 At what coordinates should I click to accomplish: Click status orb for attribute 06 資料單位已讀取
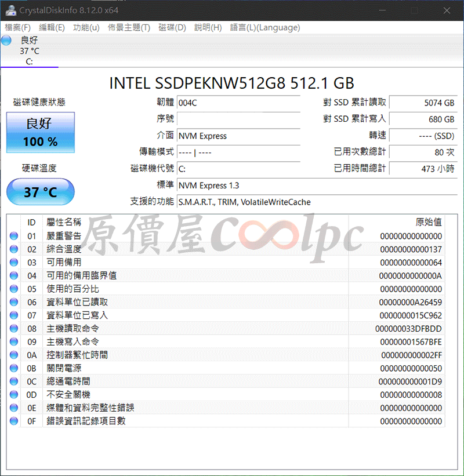[x=14, y=302]
